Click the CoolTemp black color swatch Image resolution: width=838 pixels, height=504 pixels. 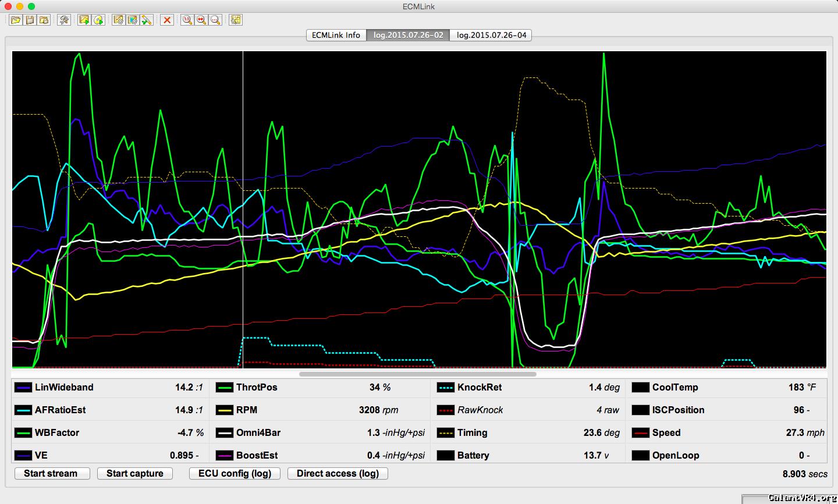point(640,388)
